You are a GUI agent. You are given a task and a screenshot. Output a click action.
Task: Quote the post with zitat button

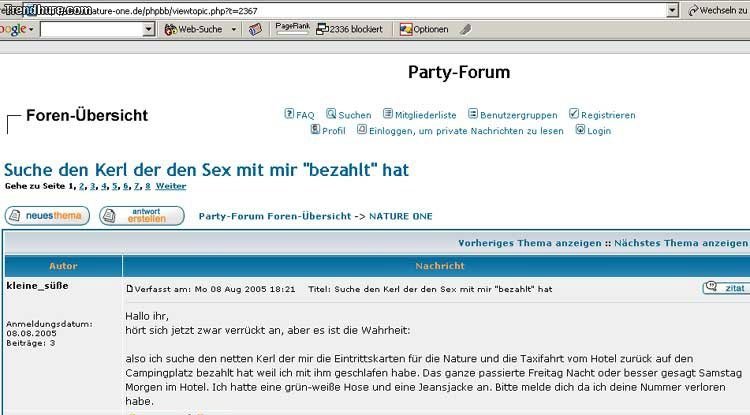pyautogui.click(x=724, y=288)
